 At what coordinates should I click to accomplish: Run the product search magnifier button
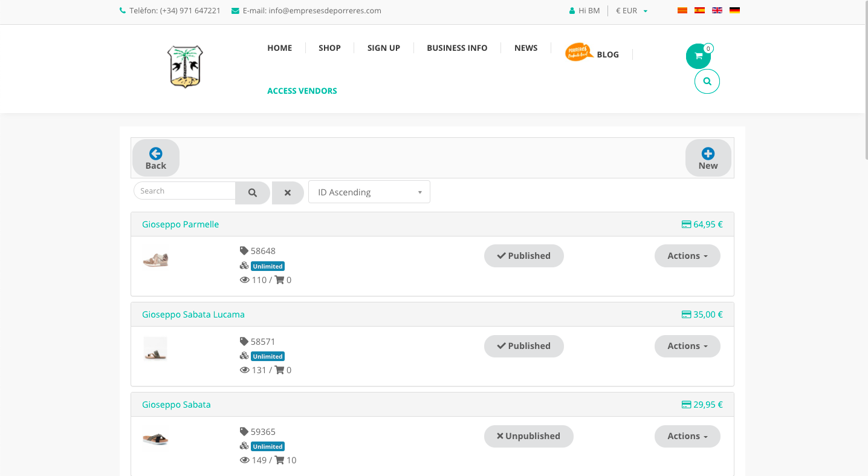pyautogui.click(x=253, y=193)
